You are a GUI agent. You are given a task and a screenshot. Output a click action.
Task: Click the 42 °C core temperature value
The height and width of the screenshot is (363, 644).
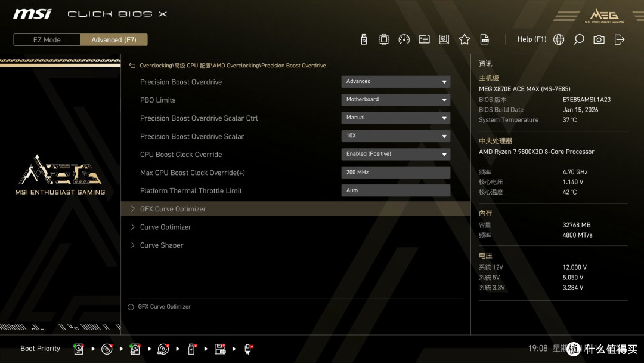click(x=569, y=192)
